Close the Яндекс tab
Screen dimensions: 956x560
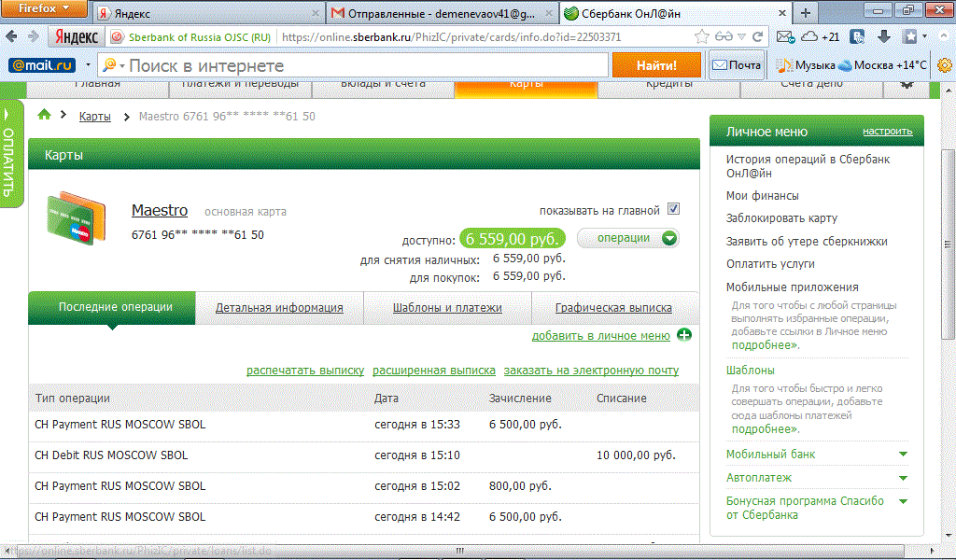(316, 13)
